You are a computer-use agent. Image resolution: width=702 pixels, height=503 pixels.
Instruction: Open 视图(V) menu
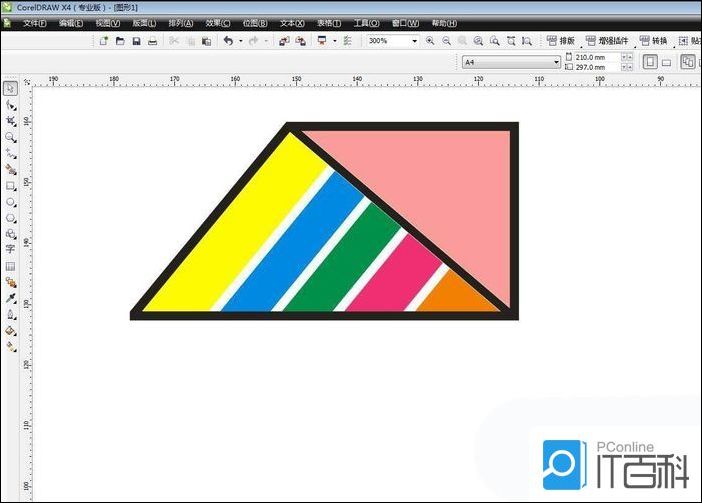pos(107,23)
